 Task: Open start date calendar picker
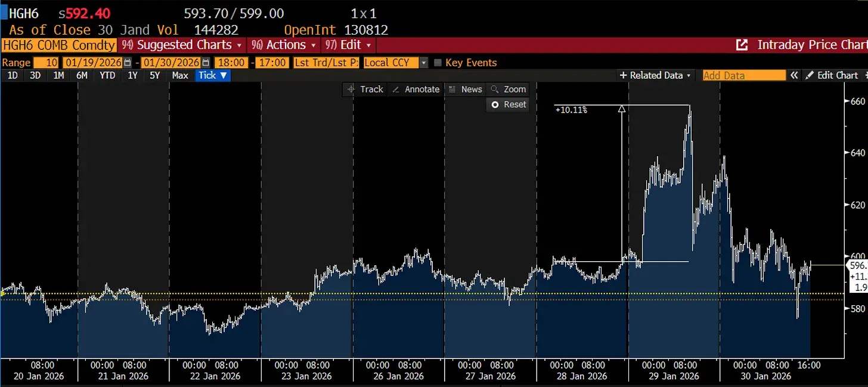coord(127,63)
